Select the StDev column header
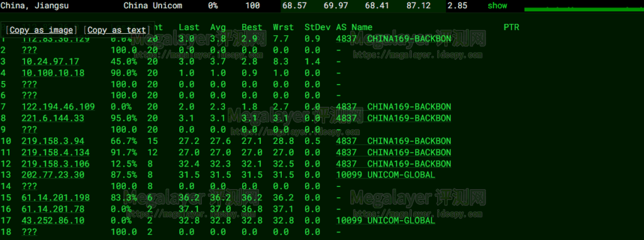The height and width of the screenshot is (240, 644). pyautogui.click(x=318, y=27)
